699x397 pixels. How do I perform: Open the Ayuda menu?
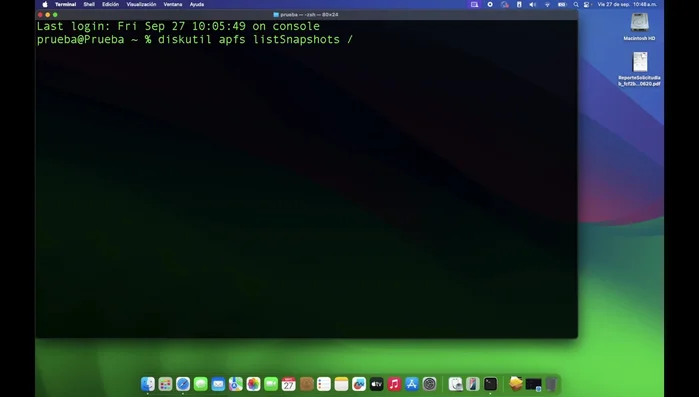pyautogui.click(x=197, y=4)
